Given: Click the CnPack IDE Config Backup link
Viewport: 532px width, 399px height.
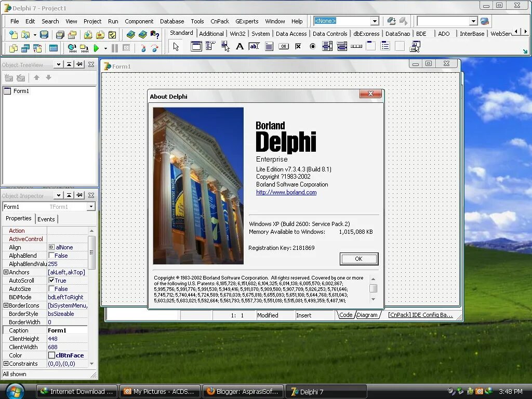Looking at the screenshot, I should (x=420, y=315).
